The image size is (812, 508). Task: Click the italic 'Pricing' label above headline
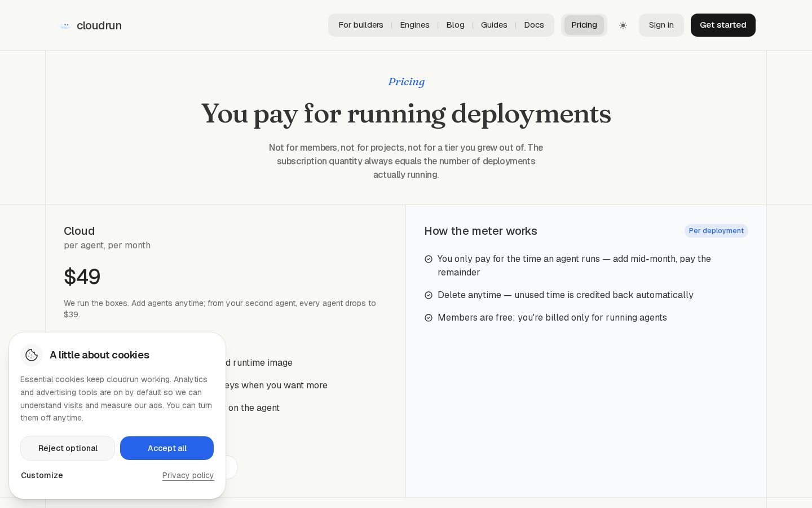pyautogui.click(x=406, y=82)
